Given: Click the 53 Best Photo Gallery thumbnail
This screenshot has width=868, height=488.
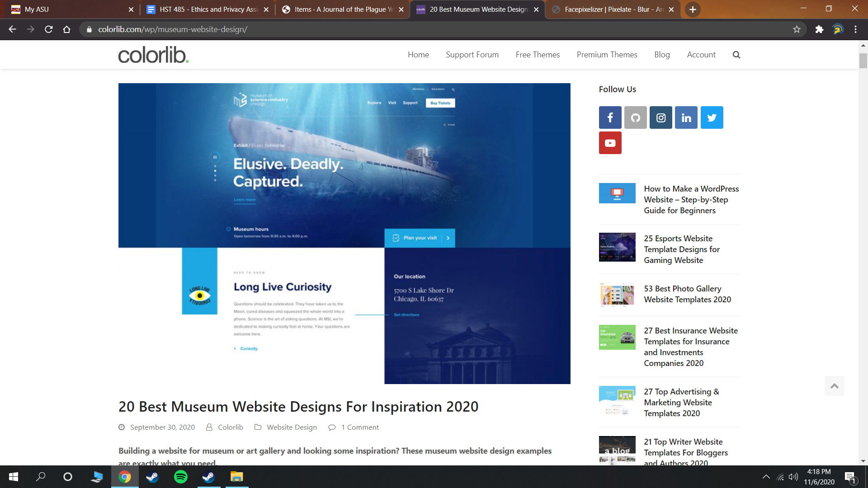Looking at the screenshot, I should click(x=617, y=295).
